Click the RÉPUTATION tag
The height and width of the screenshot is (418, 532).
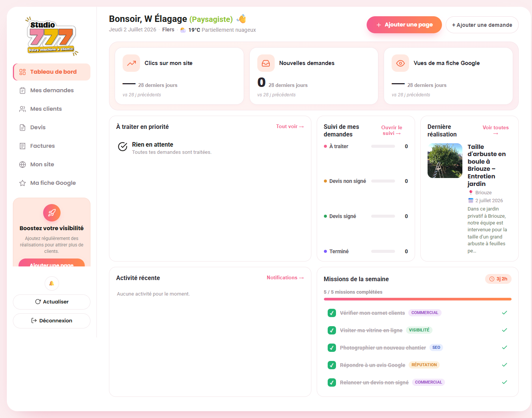click(x=424, y=365)
